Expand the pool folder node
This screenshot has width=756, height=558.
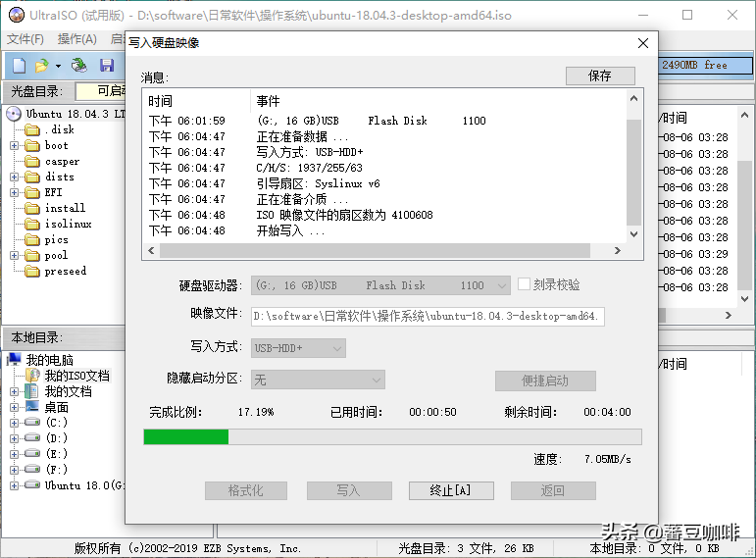click(14, 255)
